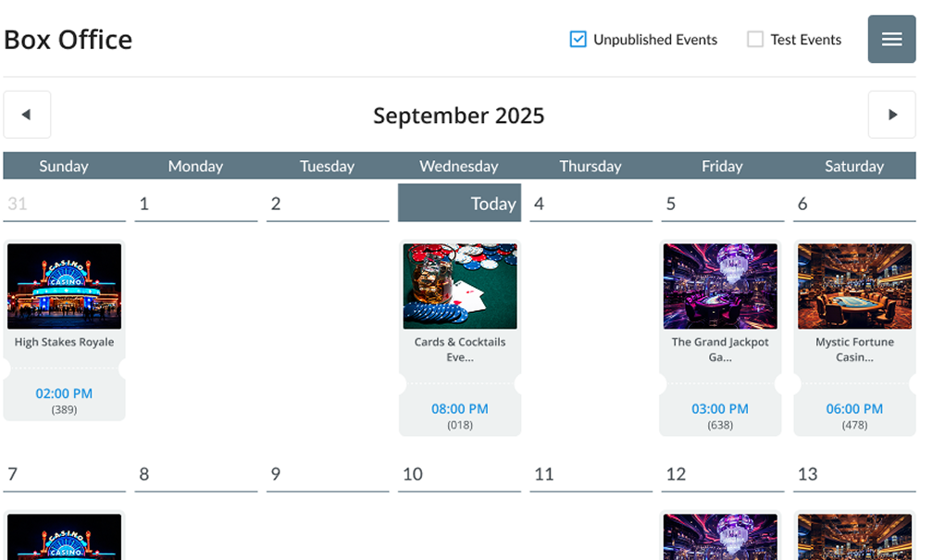Open the High Stakes Royale event title

pyautogui.click(x=64, y=342)
